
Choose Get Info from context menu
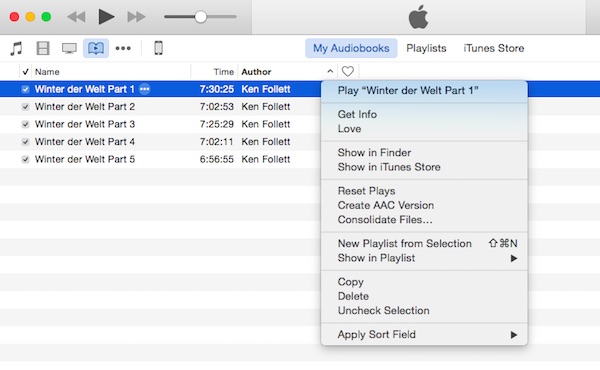pos(424,114)
